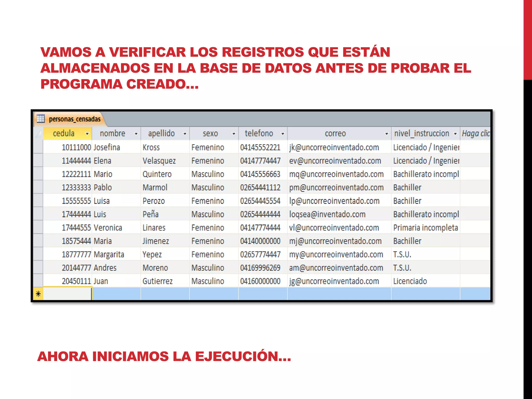Open the correo column filter arrow

click(x=387, y=134)
